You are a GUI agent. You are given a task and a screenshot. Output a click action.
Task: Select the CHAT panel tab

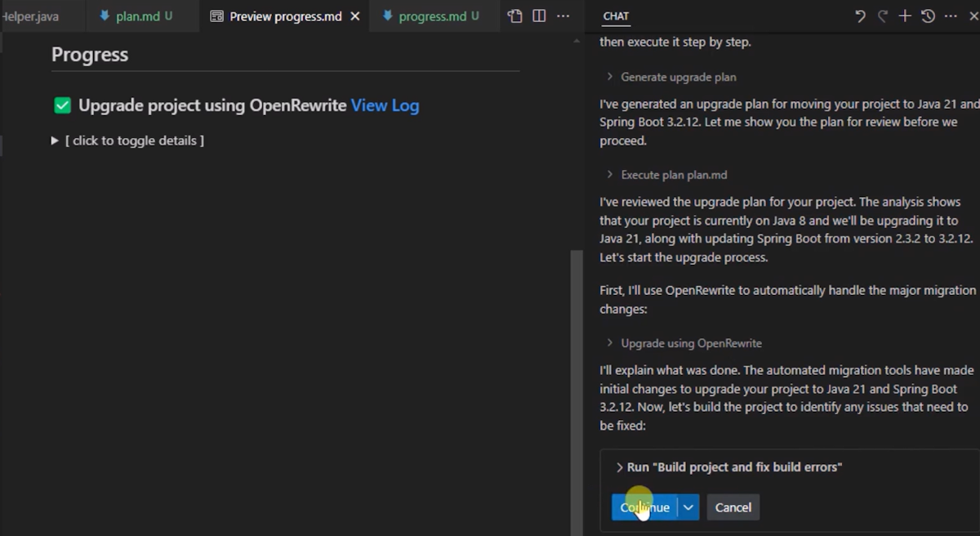616,16
